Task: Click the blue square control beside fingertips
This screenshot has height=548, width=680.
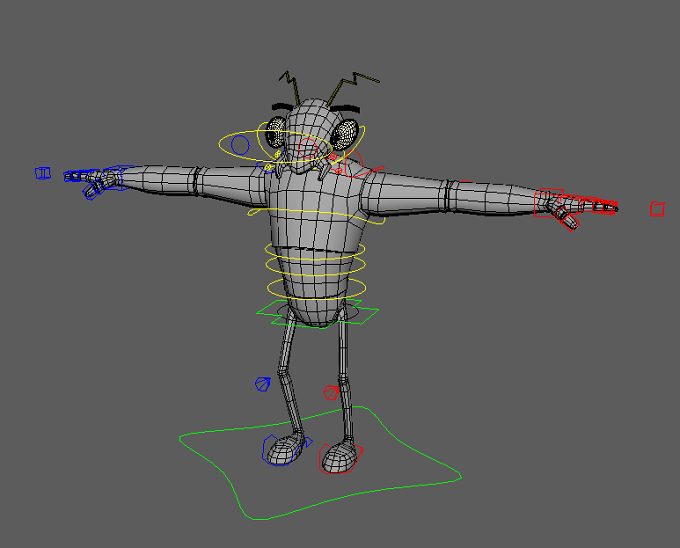Action: [x=43, y=173]
